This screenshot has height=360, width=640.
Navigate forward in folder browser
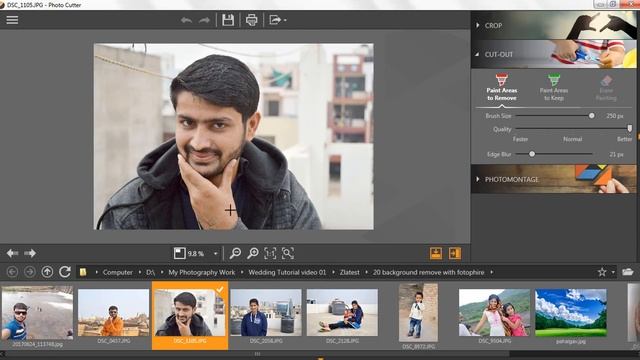pyautogui.click(x=29, y=271)
